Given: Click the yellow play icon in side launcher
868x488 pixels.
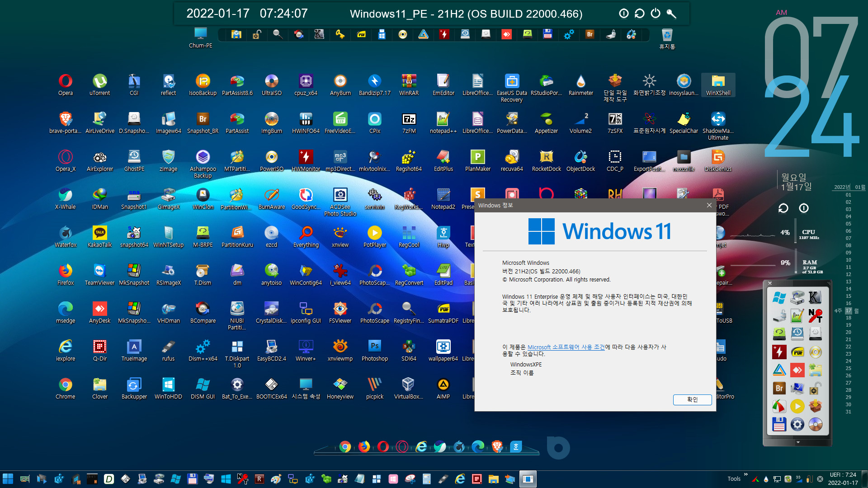Looking at the screenshot, I should click(x=797, y=406).
